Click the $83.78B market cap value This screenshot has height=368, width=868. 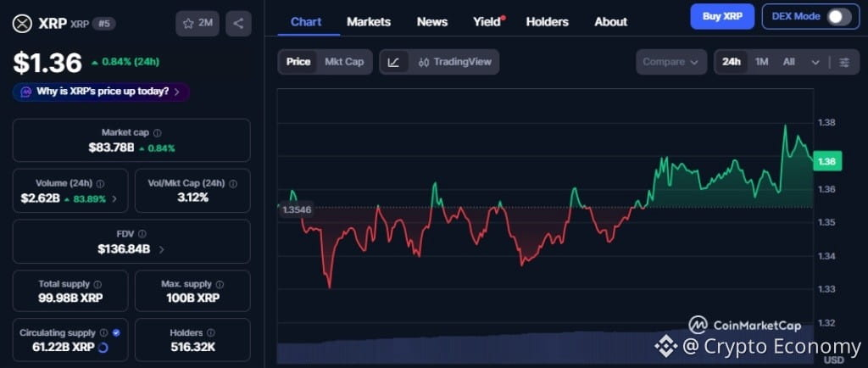(111, 148)
